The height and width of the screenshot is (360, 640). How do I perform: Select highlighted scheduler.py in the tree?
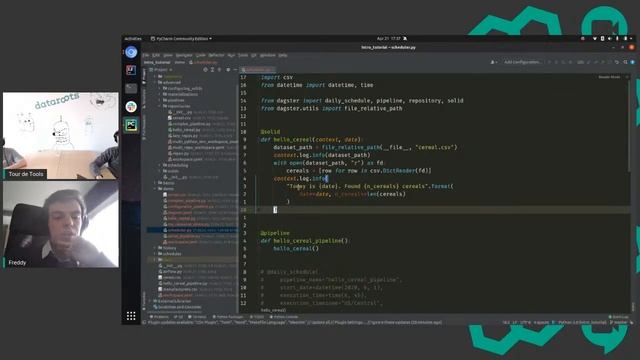click(192, 230)
